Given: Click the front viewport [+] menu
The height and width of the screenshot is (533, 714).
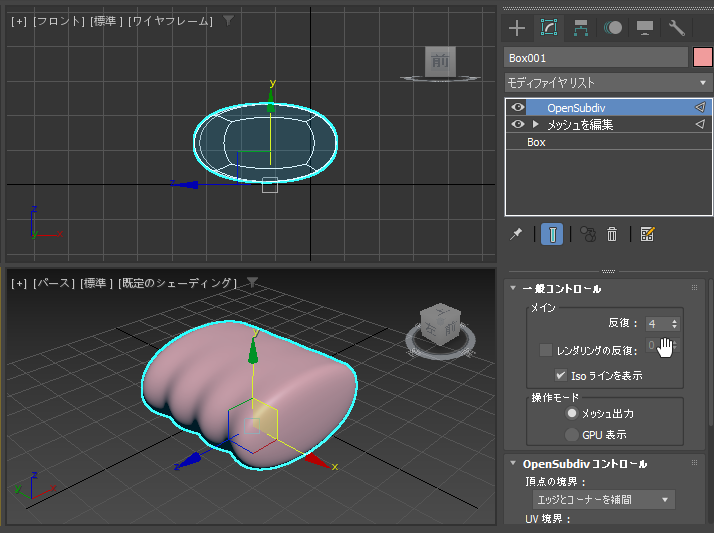Looking at the screenshot, I should [19, 21].
